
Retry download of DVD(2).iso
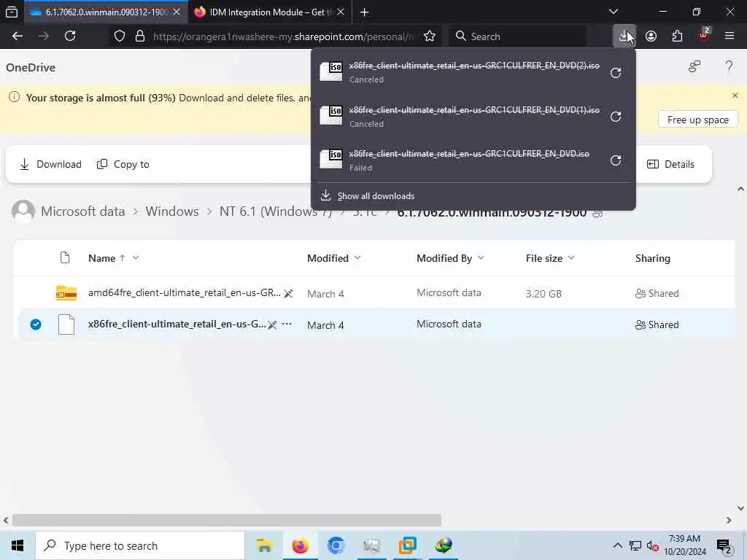tap(616, 73)
